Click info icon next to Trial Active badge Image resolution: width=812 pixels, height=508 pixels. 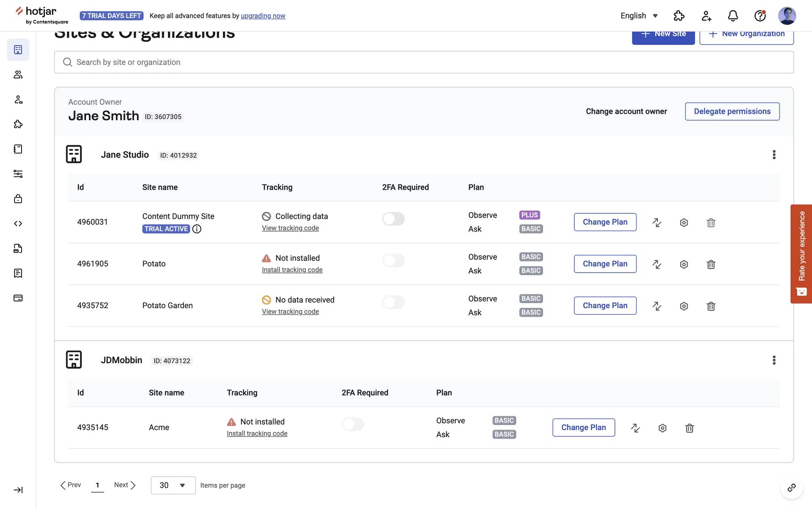point(197,229)
